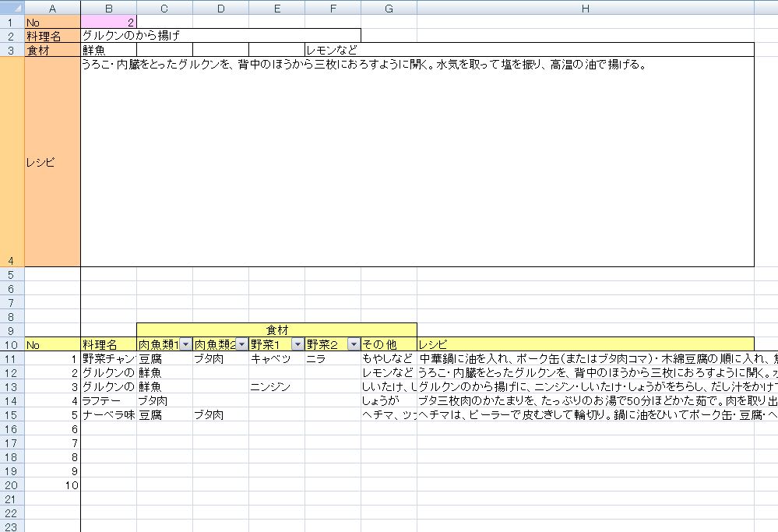Select the ニンジン cell in row 13
This screenshot has width=778, height=532.
(276, 386)
